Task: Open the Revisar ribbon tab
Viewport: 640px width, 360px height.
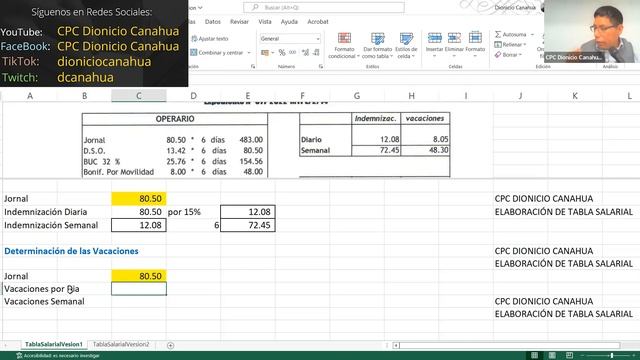Action: coord(239,22)
